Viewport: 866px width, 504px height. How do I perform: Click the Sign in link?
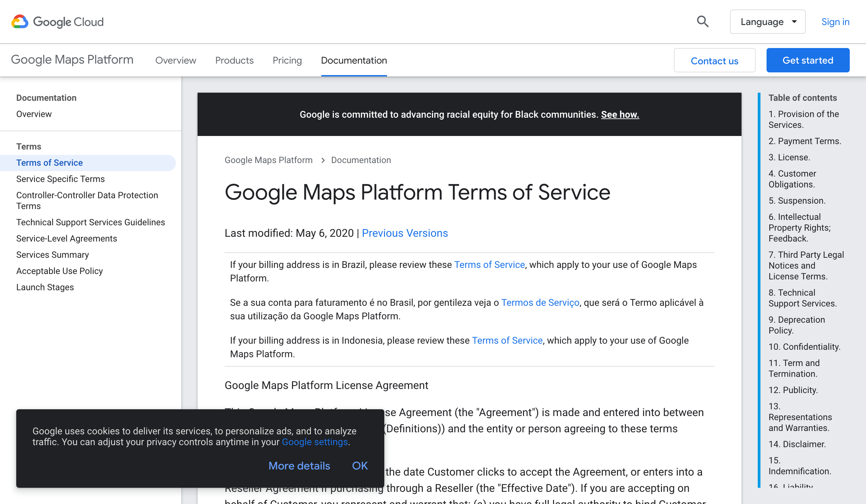click(835, 22)
